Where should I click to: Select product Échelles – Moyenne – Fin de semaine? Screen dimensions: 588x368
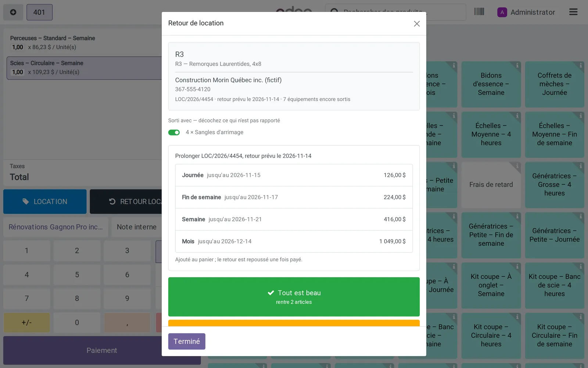pos(555,135)
